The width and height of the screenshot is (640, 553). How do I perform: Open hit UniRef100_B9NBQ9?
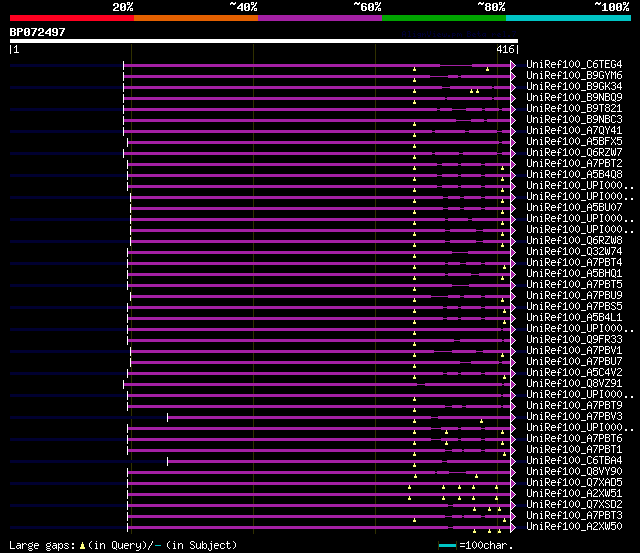coord(574,98)
